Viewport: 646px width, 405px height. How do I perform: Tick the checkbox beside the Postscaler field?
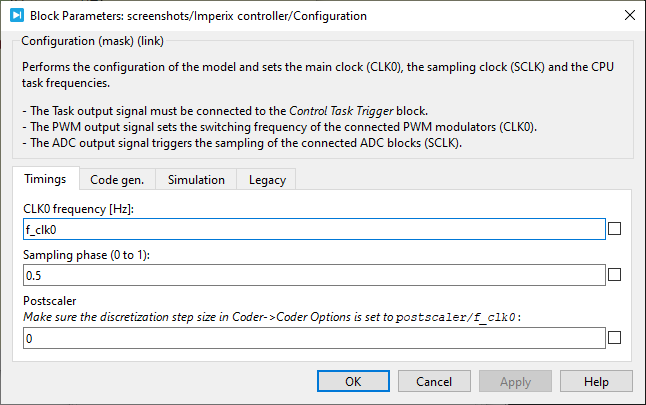615,339
